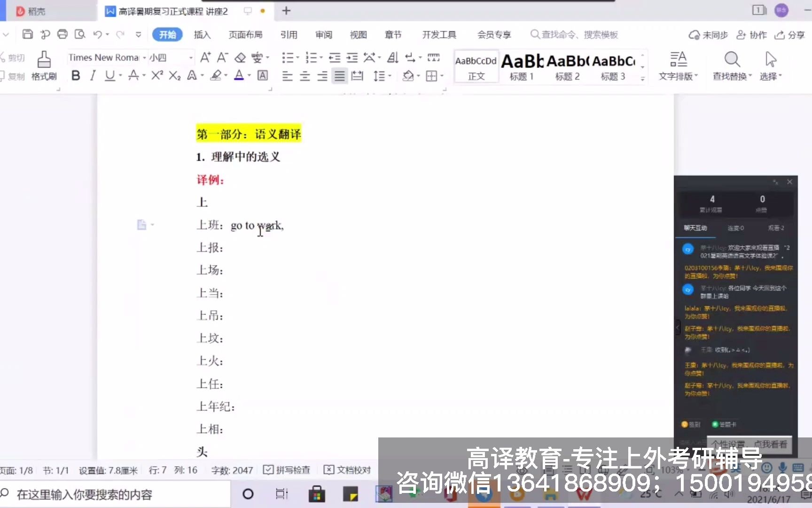This screenshot has height=508, width=812.
Task: Switch to 开始 ribbon tab
Action: click(x=167, y=34)
